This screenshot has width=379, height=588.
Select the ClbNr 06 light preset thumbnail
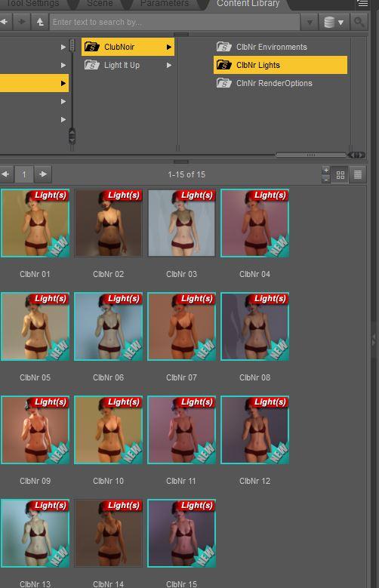[109, 327]
